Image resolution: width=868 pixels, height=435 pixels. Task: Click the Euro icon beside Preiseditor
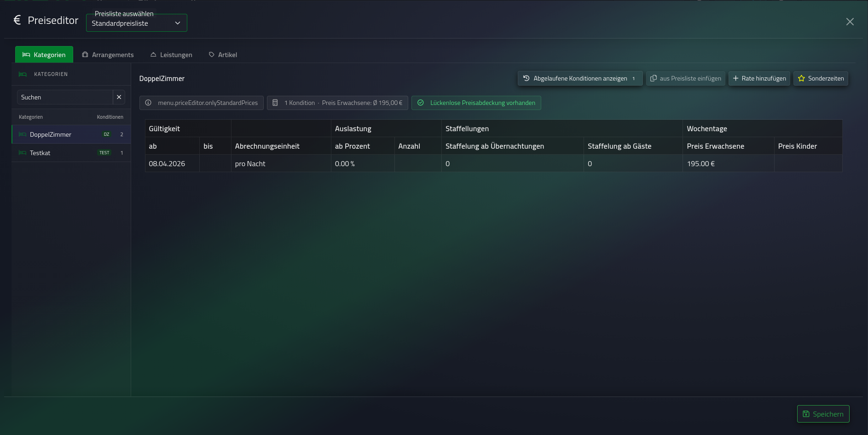(17, 20)
